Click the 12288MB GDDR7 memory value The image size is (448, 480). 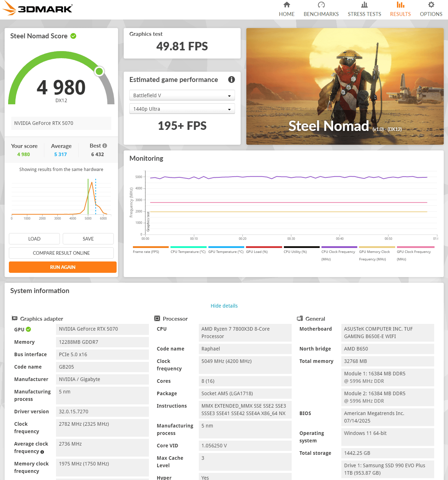102,342
